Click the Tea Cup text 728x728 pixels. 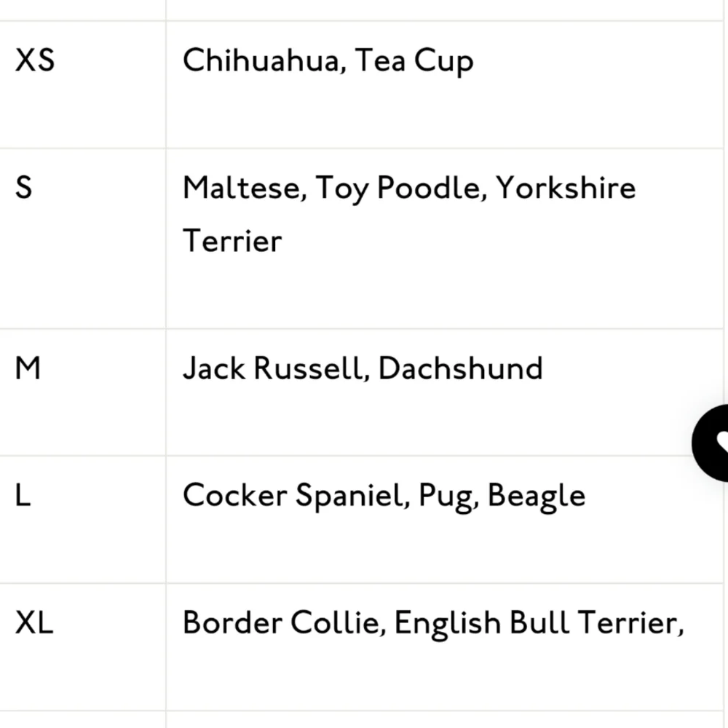[x=414, y=61]
